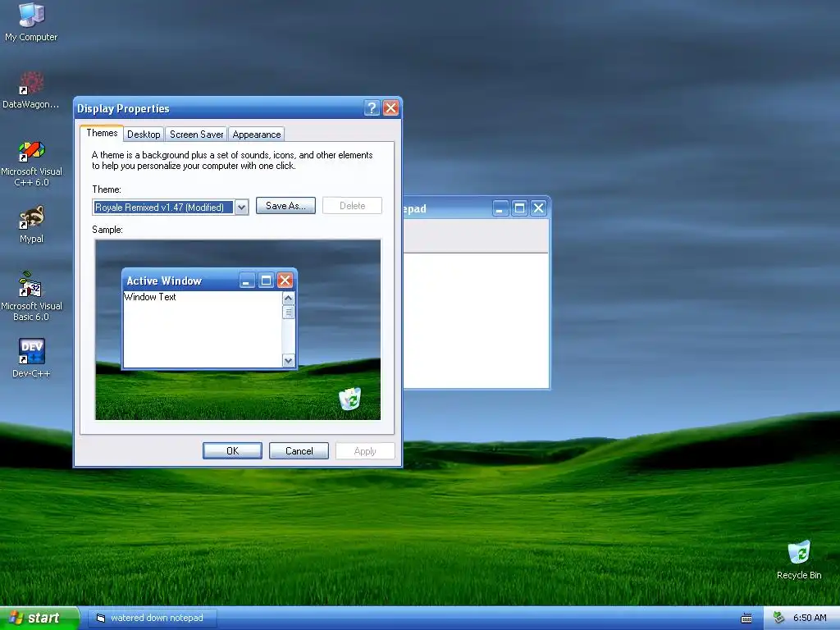
Task: Switch to the Themes tab
Action: point(102,133)
